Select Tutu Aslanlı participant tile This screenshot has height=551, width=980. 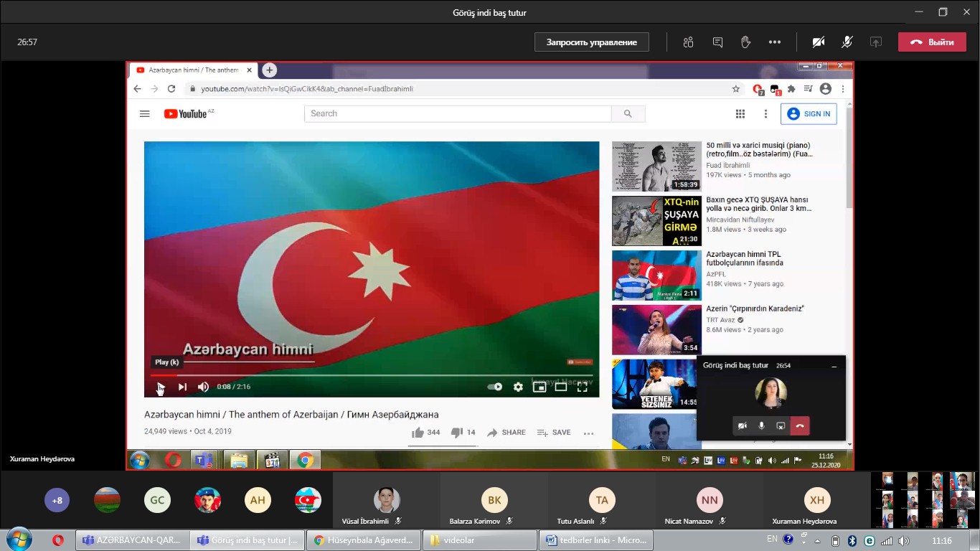tap(602, 501)
